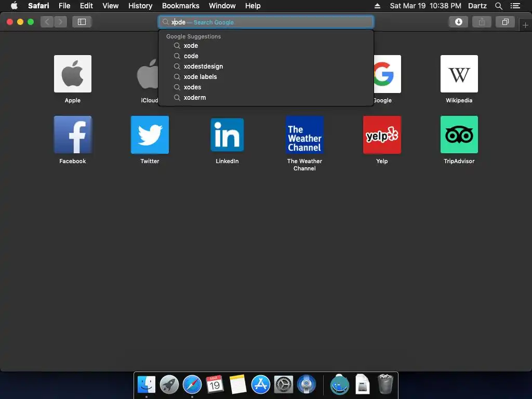Show all tabs overview
Screen dimensions: 532x399
tap(505, 22)
